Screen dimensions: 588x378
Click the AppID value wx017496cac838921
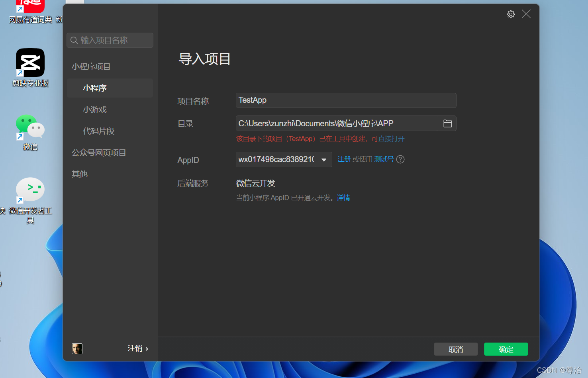coord(276,159)
